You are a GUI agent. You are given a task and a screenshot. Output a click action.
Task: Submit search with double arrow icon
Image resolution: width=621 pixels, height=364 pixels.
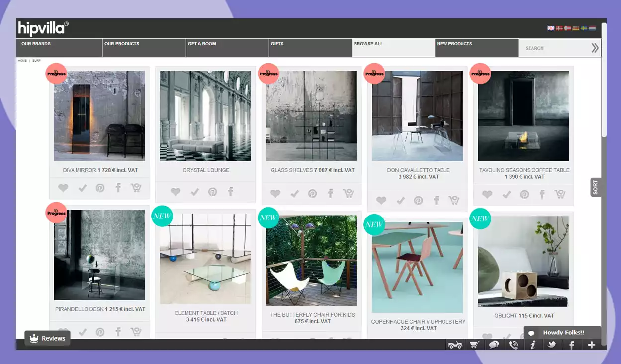595,48
